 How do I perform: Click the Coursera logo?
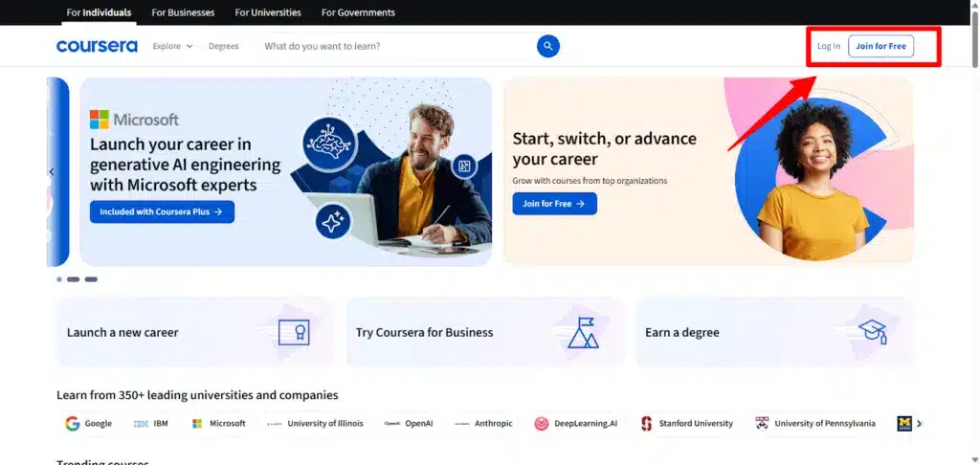pyautogui.click(x=97, y=46)
